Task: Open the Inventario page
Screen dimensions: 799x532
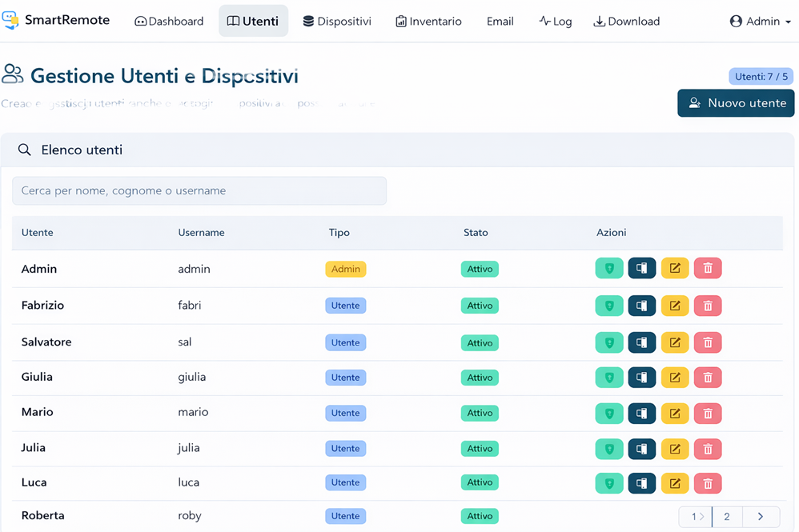Action: (428, 22)
